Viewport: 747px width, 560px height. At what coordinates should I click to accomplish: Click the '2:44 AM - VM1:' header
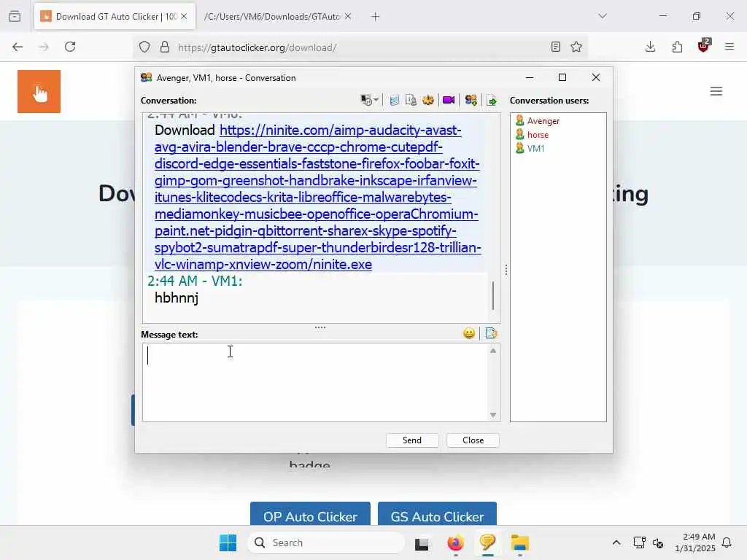(x=195, y=281)
